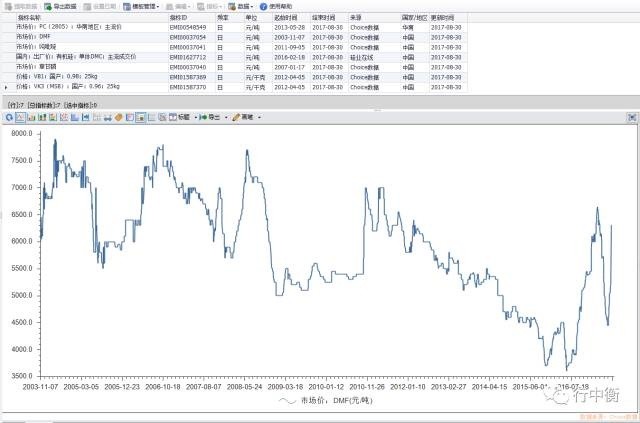The width and height of the screenshot is (640, 423).
Task: Select the 价格: VB1: 国产 0.98 25kg row
Action: coord(233,77)
